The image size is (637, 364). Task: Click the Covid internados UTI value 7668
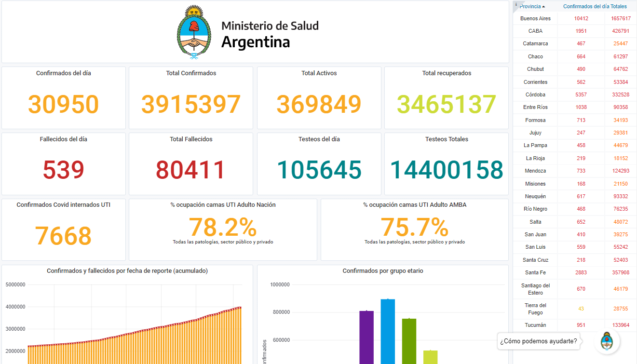tap(63, 236)
